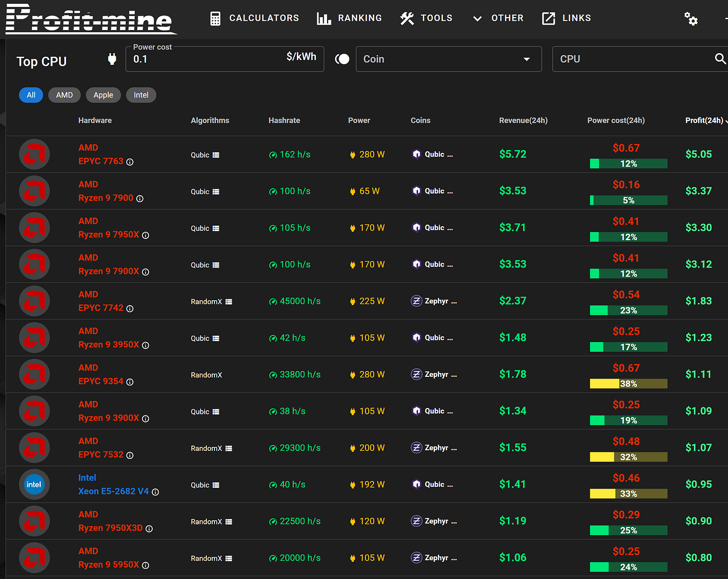Click the Intel logo for Xeon E5-2682 V4

[34, 485]
